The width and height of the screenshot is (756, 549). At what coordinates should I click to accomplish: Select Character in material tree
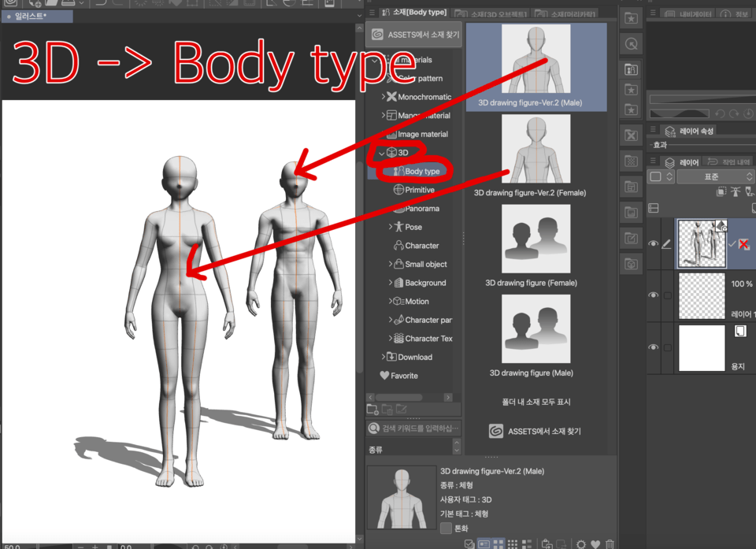416,246
